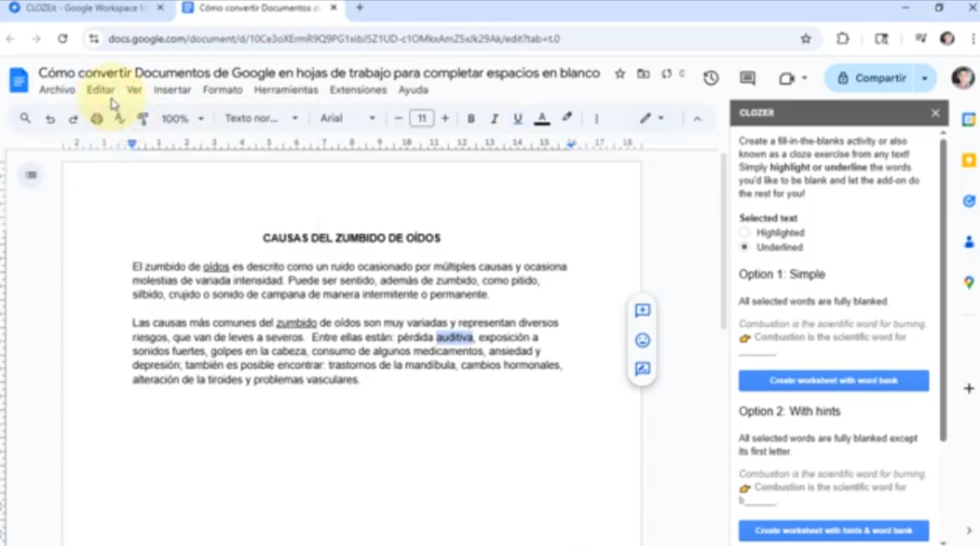Open the Herramientas menu
This screenshot has width=980, height=546.
point(286,90)
